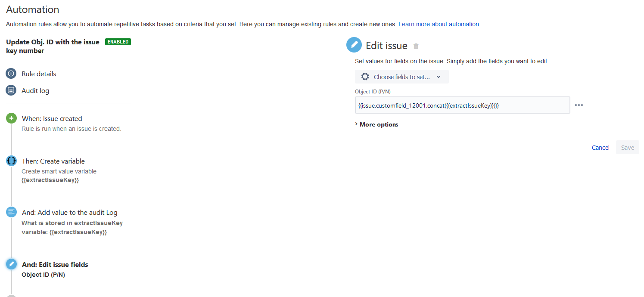
Task: Select And: Add value to the audit Log step
Action: tap(70, 212)
